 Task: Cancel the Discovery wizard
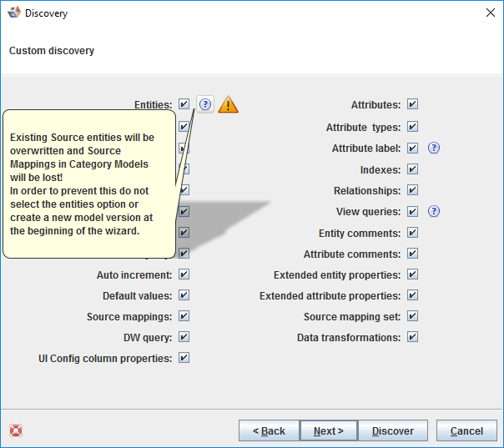point(466,430)
